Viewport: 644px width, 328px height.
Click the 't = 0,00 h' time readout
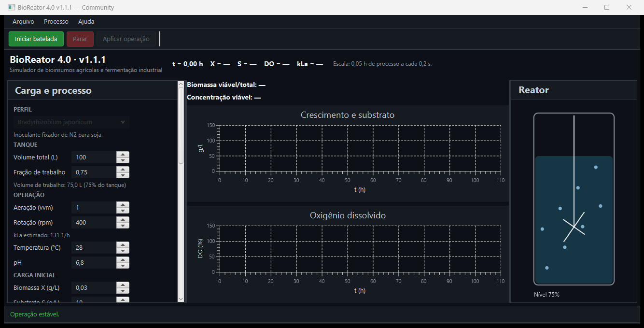click(x=188, y=64)
